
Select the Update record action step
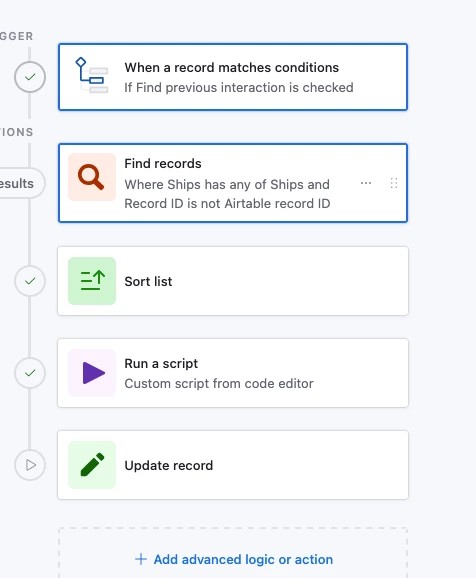coord(233,465)
